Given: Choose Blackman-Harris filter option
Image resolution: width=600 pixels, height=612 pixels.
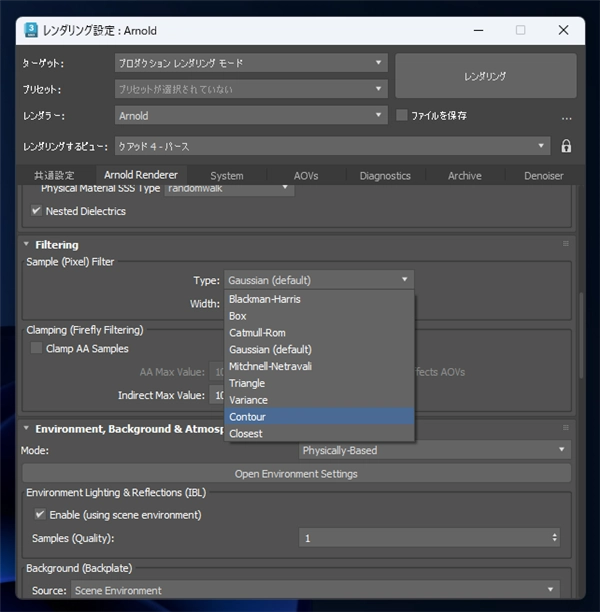Looking at the screenshot, I should [319, 299].
